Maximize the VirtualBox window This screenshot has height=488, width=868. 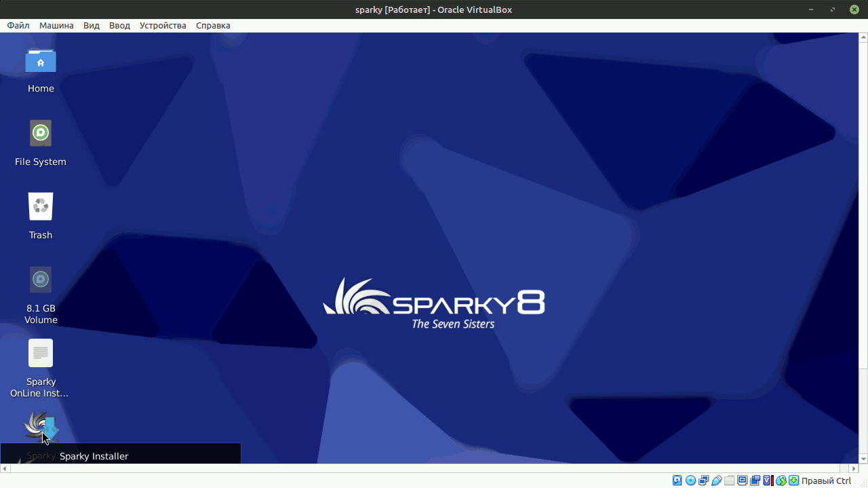point(833,10)
